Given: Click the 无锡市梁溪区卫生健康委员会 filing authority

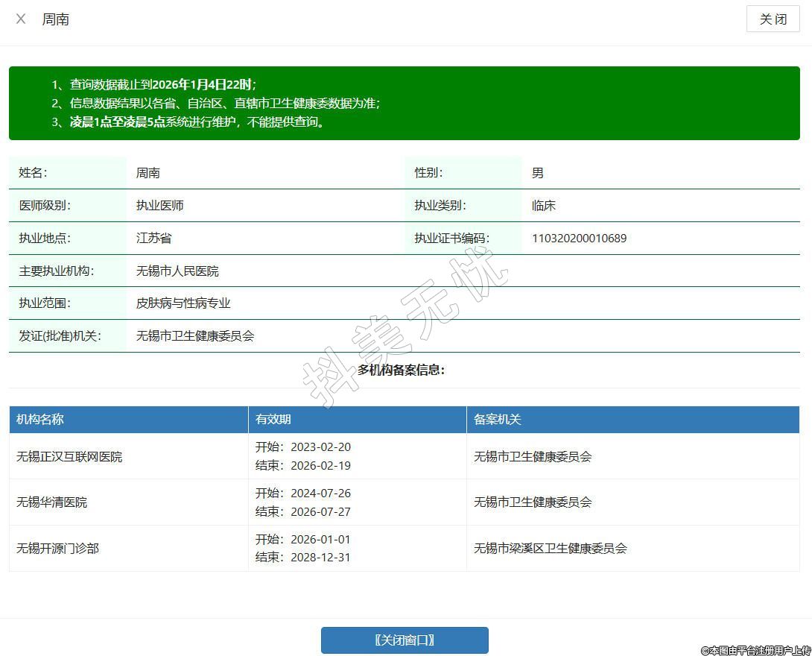Looking at the screenshot, I should (551, 548).
